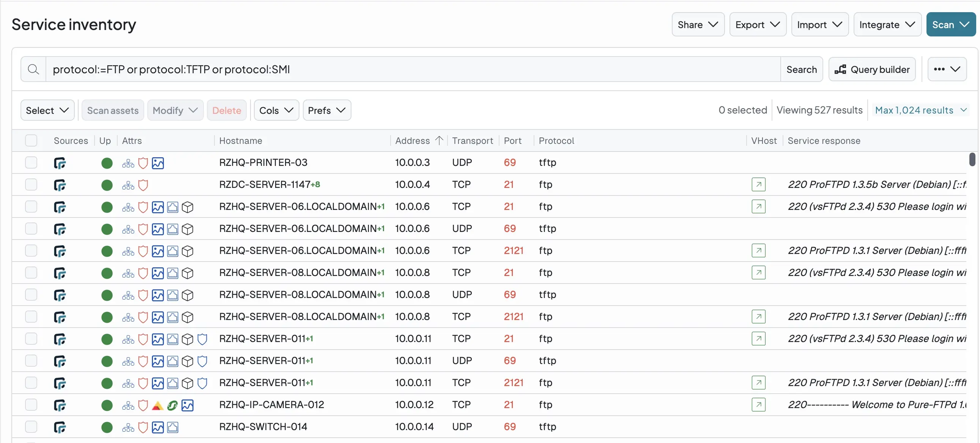Open the Cols dropdown
This screenshot has width=980, height=443.
click(276, 110)
